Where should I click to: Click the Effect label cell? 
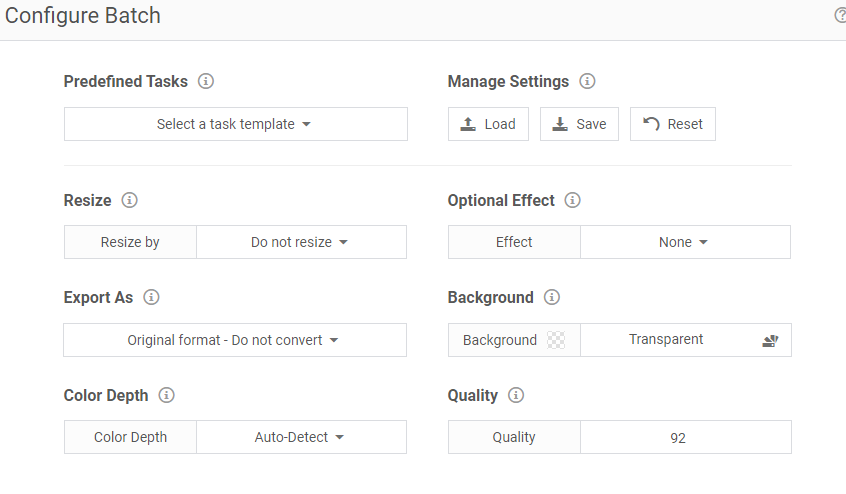(x=514, y=242)
